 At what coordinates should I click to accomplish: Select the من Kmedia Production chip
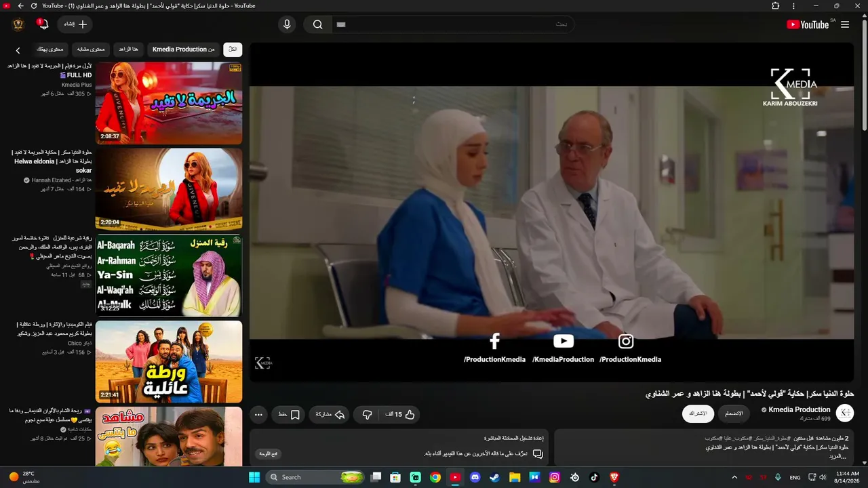[x=183, y=49]
